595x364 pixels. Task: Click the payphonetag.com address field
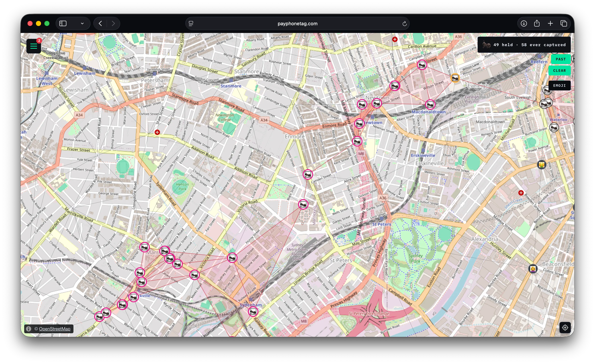tap(297, 23)
